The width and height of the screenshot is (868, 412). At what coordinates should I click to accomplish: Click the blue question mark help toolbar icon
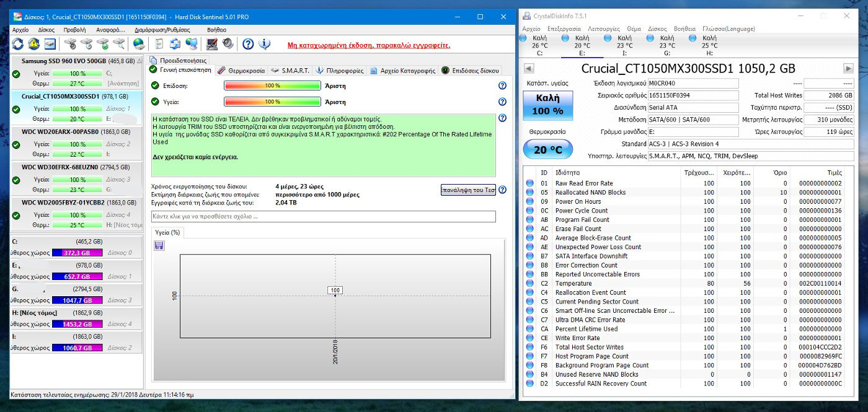click(x=248, y=44)
